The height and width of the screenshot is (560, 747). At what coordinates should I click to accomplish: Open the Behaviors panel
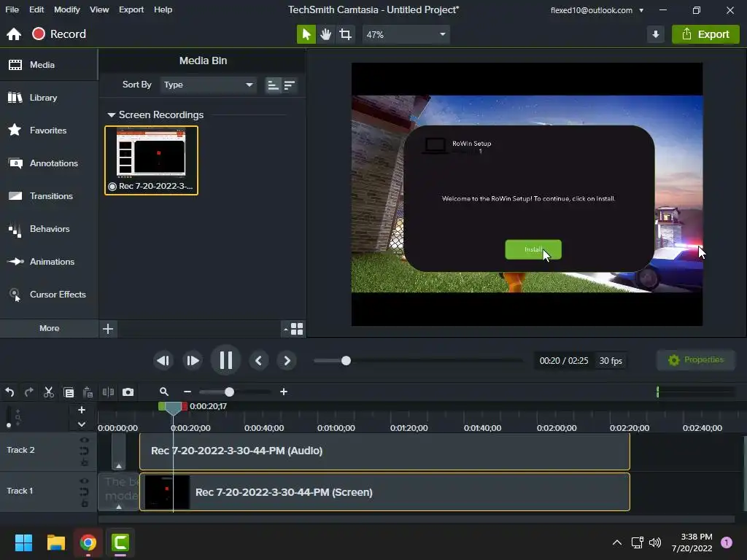click(49, 229)
